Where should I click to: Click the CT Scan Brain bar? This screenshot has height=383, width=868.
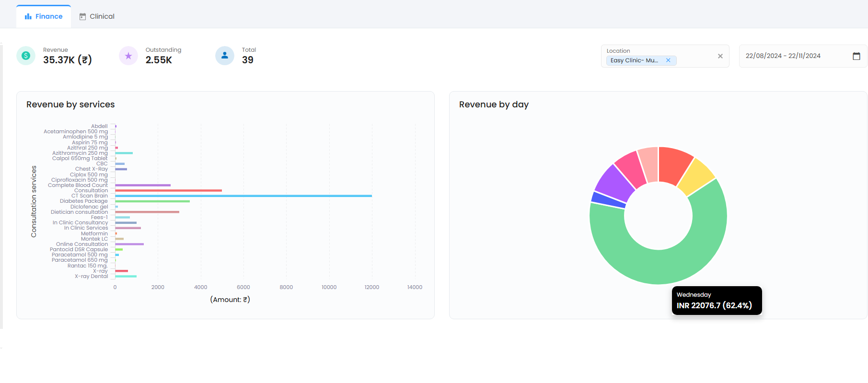pos(243,196)
